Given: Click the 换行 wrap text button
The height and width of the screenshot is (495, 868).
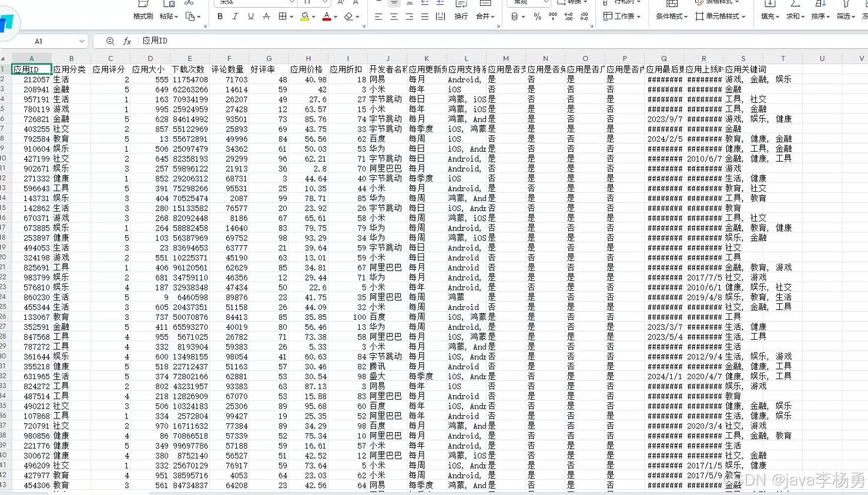Looking at the screenshot, I should [461, 16].
